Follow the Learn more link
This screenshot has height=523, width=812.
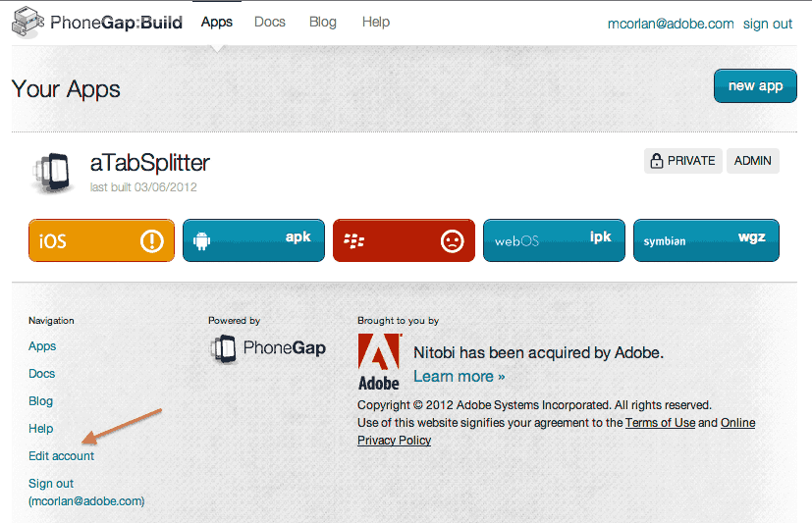pyautogui.click(x=459, y=377)
